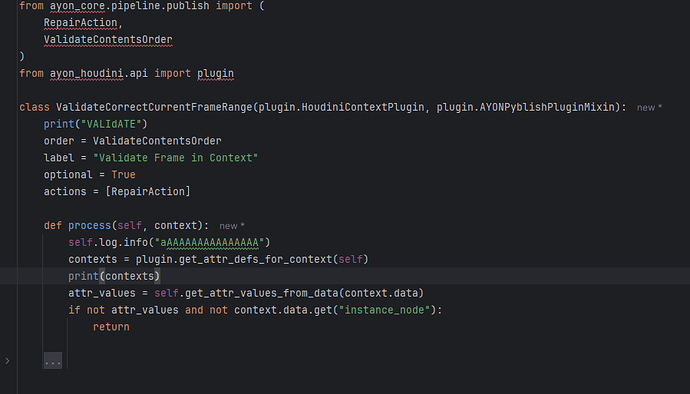Click 'RepairAction' in the import list
The height and width of the screenshot is (394, 690).
point(81,23)
